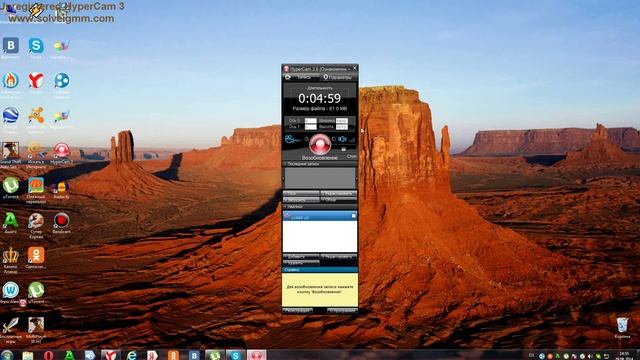640x360 pixels.
Task: Click the Высота height field
Action: click(x=342, y=127)
